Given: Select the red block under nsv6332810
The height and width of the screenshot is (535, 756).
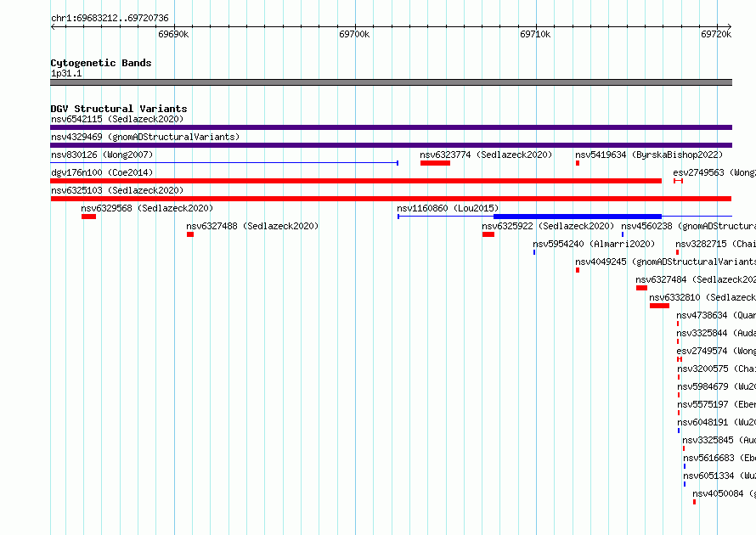Looking at the screenshot, I should tap(659, 306).
